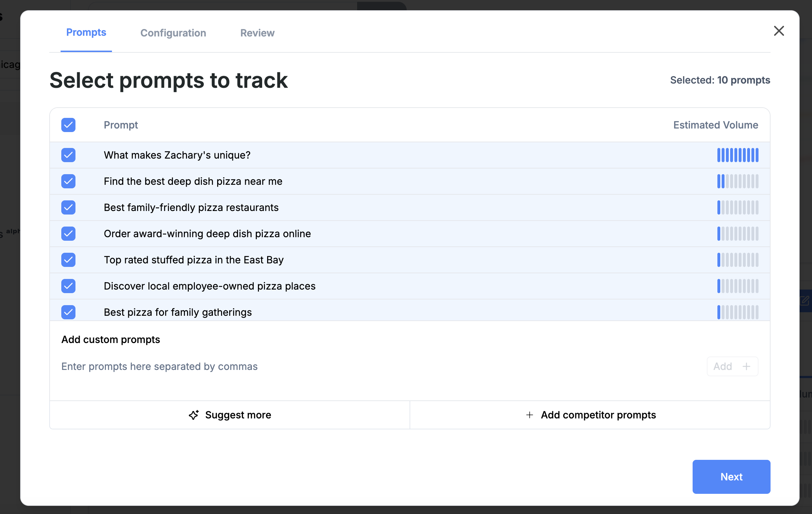The width and height of the screenshot is (812, 514).
Task: Uncheck "Best pizza for family gatherings"
Action: tap(68, 312)
